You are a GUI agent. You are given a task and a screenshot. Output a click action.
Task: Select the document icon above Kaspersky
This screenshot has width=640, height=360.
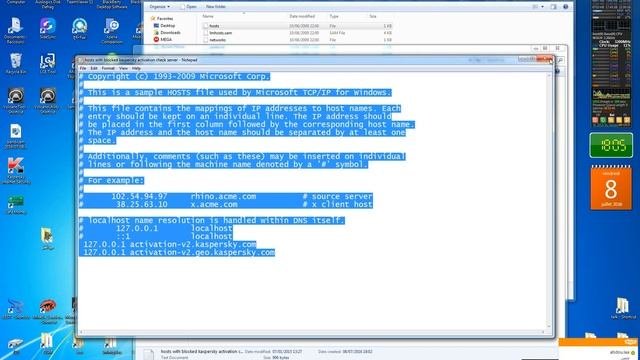16,136
